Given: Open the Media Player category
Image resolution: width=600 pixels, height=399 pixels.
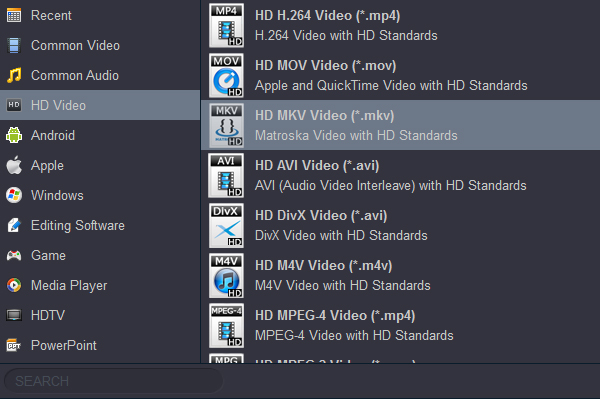Looking at the screenshot, I should (x=100, y=285).
